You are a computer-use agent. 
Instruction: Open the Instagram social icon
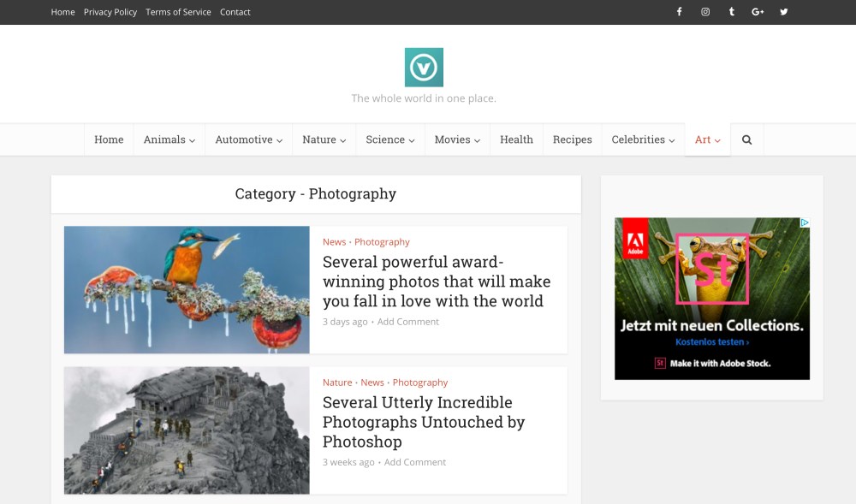tap(705, 12)
